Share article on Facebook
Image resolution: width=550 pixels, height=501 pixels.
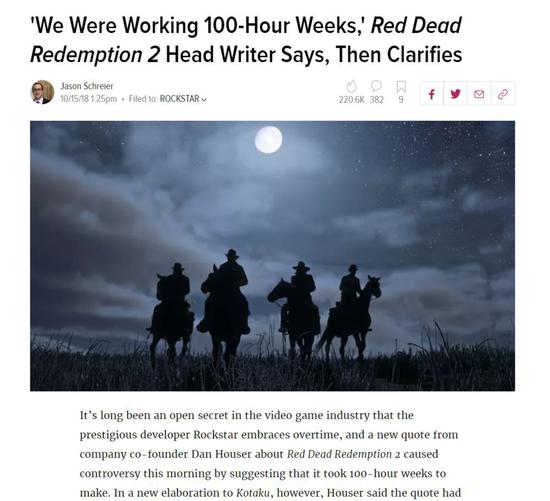pyautogui.click(x=432, y=93)
